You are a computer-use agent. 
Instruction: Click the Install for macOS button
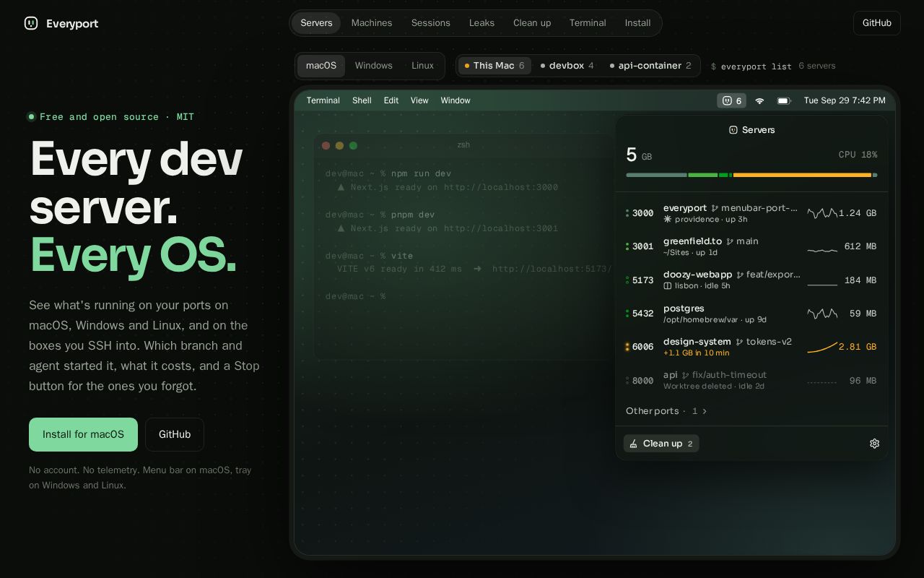point(83,434)
